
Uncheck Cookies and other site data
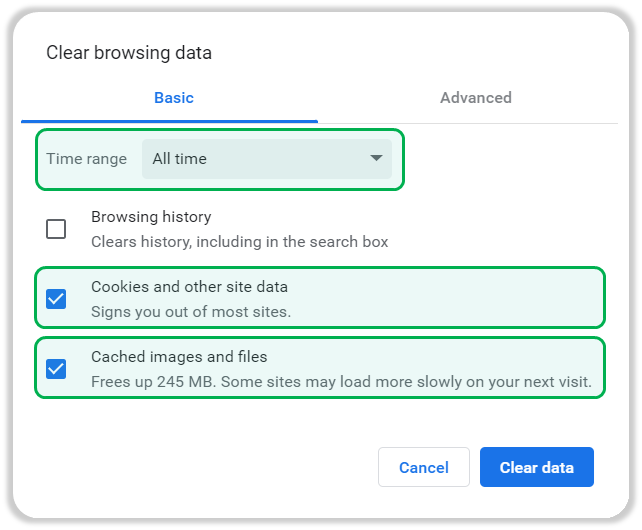[x=56, y=299]
